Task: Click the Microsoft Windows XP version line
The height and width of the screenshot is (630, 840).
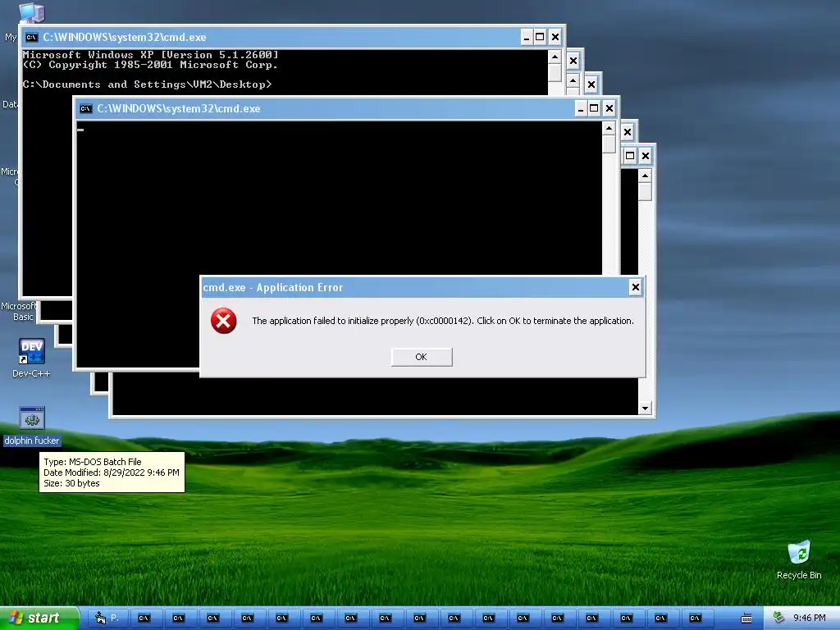Action: pyautogui.click(x=150, y=55)
